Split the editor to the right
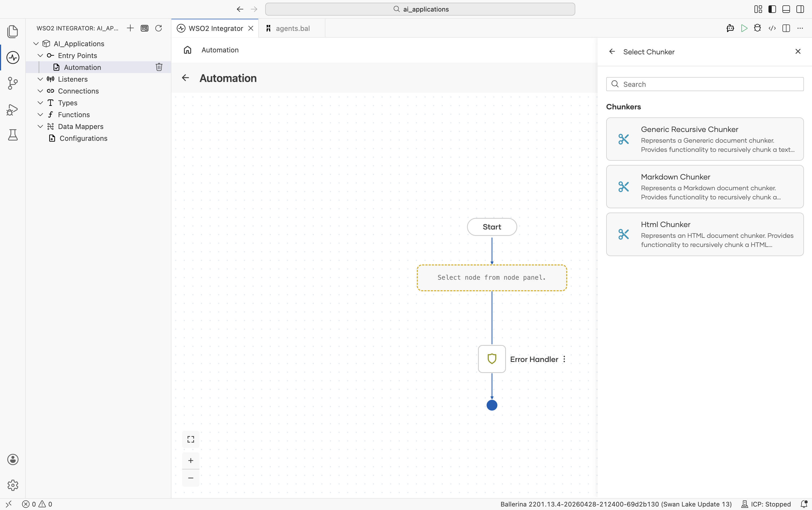 coord(786,28)
